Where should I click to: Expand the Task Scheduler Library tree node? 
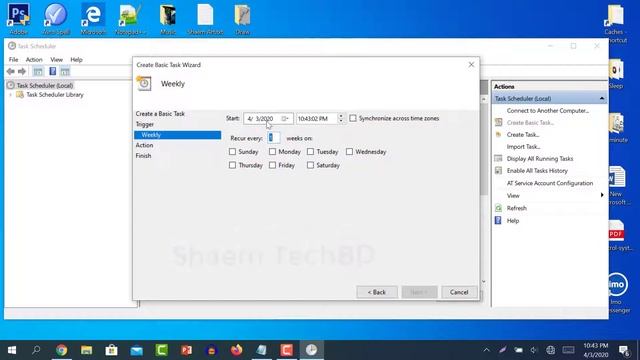click(x=10, y=95)
